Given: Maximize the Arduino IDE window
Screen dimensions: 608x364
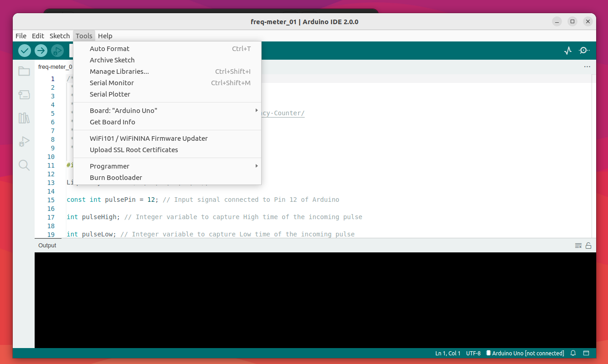Looking at the screenshot, I should coord(573,21).
